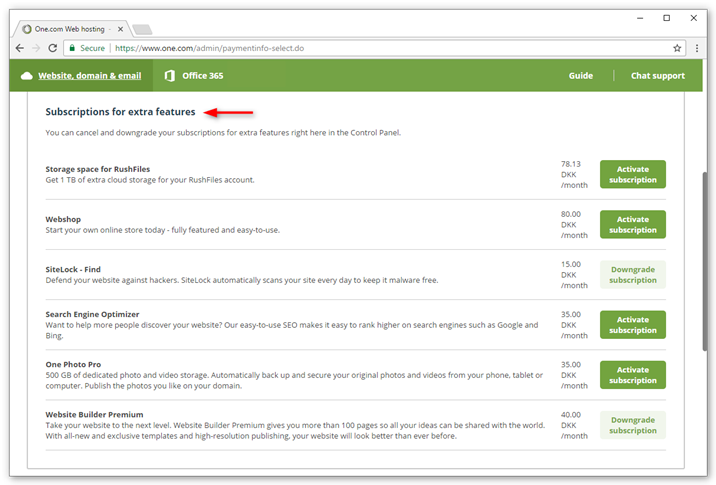The image size is (716, 485).
Task: Click 'Defend your website against hackers' description
Action: click(242, 280)
